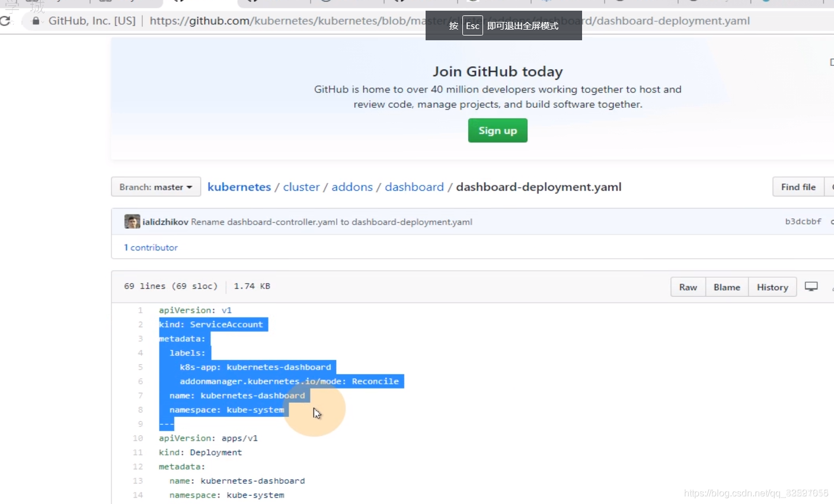Click line number 1
This screenshot has width=834, height=504.
point(140,310)
